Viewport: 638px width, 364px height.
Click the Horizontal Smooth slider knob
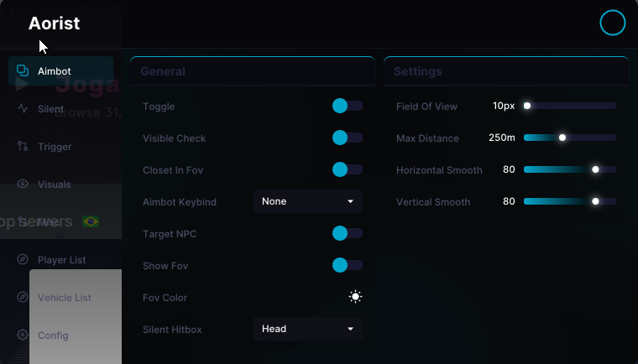[x=595, y=169]
